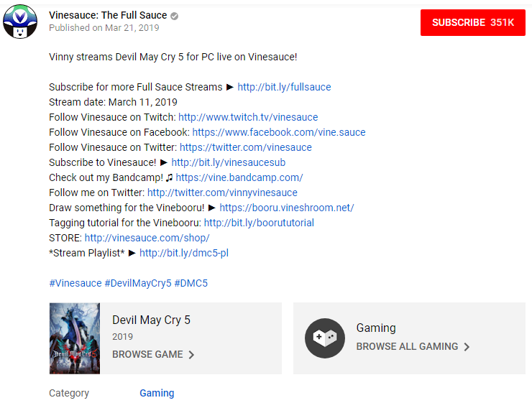Screen dimensions: 532x403
Task: Click the #DMC5 hashtag
Action: (191, 283)
